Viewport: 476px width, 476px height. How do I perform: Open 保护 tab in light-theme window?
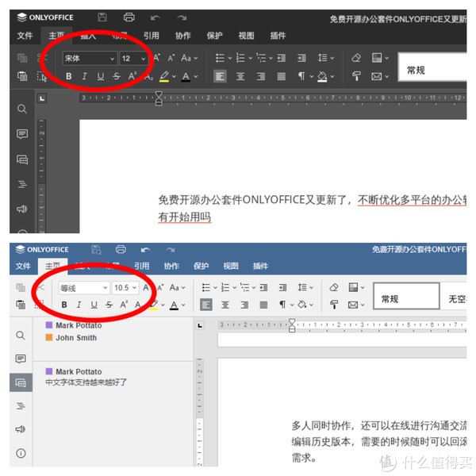click(x=201, y=266)
